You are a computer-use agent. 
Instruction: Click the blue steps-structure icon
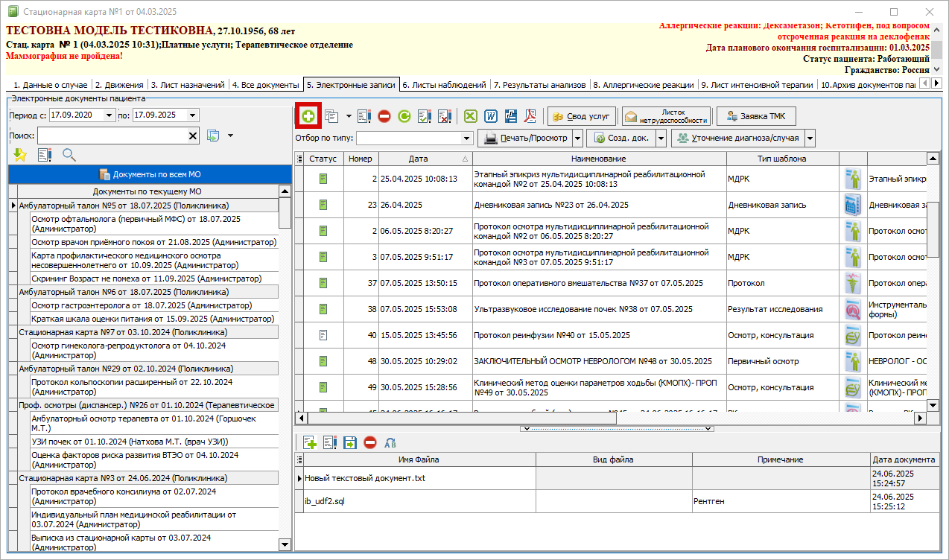coord(511,116)
